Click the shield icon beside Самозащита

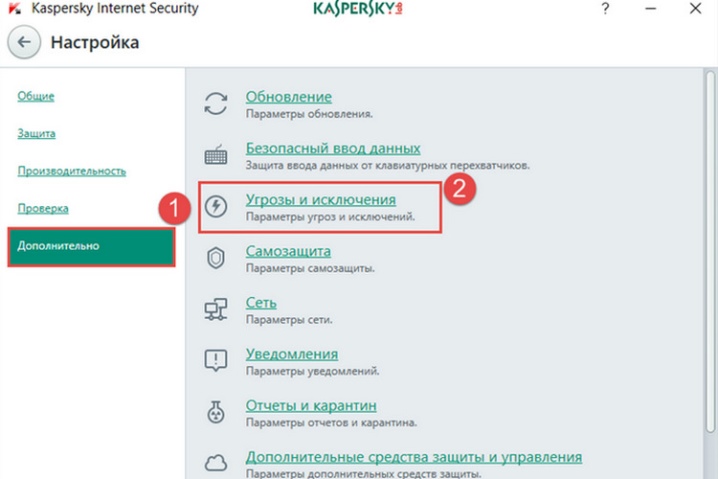[x=216, y=258]
